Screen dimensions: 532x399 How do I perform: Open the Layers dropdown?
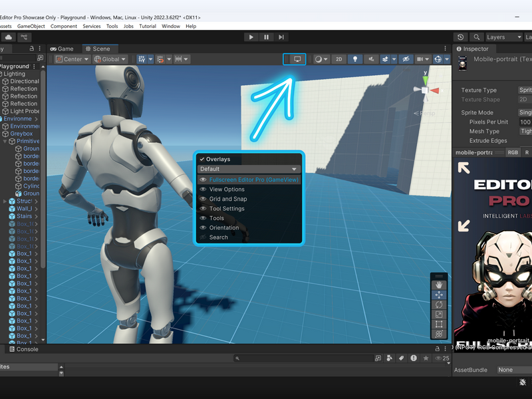pos(503,37)
